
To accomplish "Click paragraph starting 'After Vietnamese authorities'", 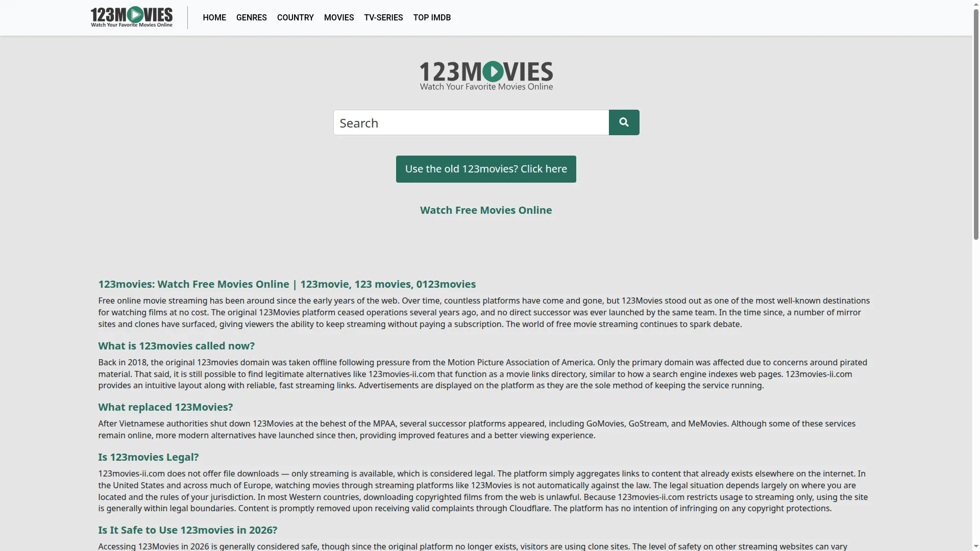I will coord(477,430).
